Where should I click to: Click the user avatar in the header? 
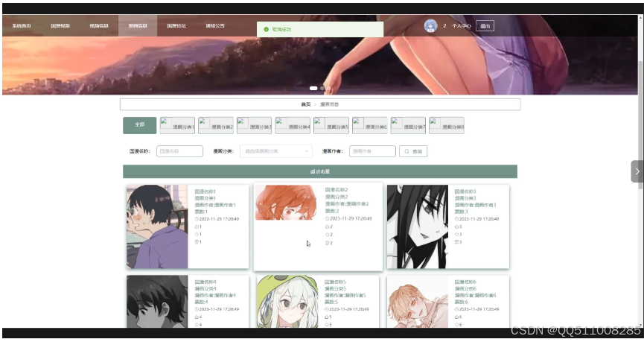click(430, 26)
